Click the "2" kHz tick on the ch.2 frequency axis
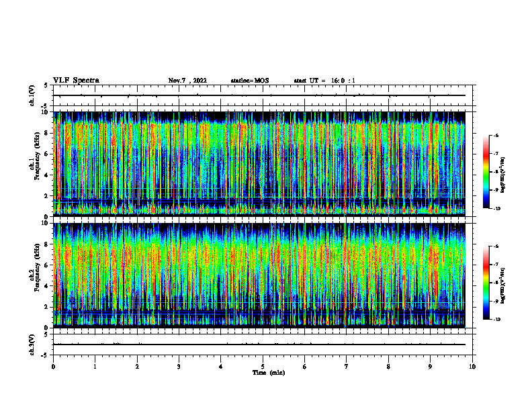This screenshot has width=532, height=411. pos(47,307)
